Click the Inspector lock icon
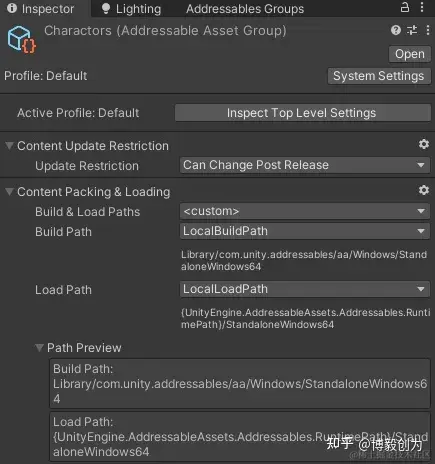435x464 pixels. [x=405, y=7]
